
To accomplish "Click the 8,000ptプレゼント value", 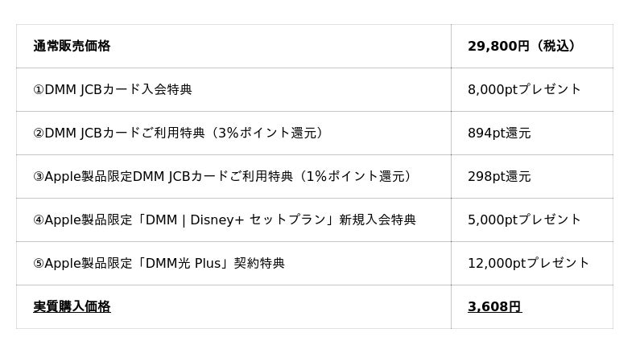I will (x=524, y=90).
